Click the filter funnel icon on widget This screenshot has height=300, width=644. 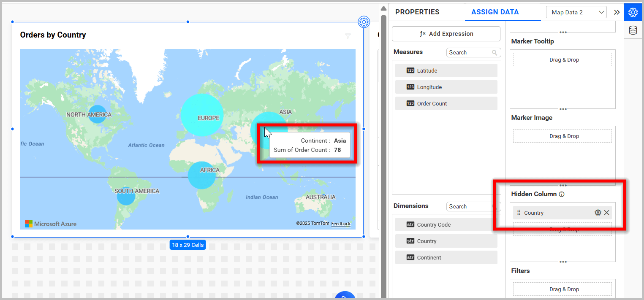tap(348, 36)
